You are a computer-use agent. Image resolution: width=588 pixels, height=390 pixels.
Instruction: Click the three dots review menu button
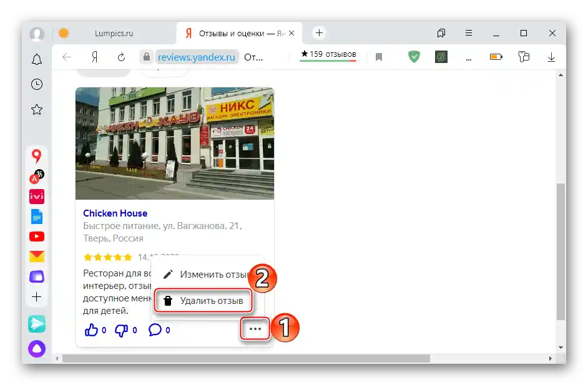(x=255, y=329)
